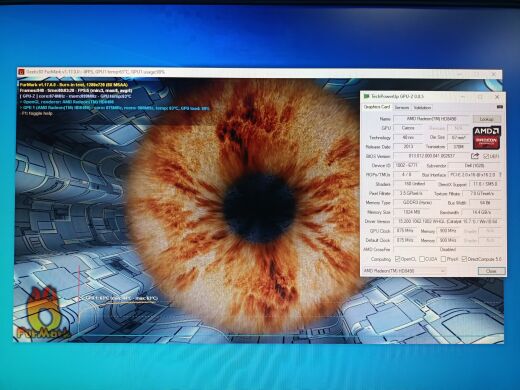Click the GPU-Z app icon in its title bar
Screen dimensions: 520x390
click(x=367, y=96)
